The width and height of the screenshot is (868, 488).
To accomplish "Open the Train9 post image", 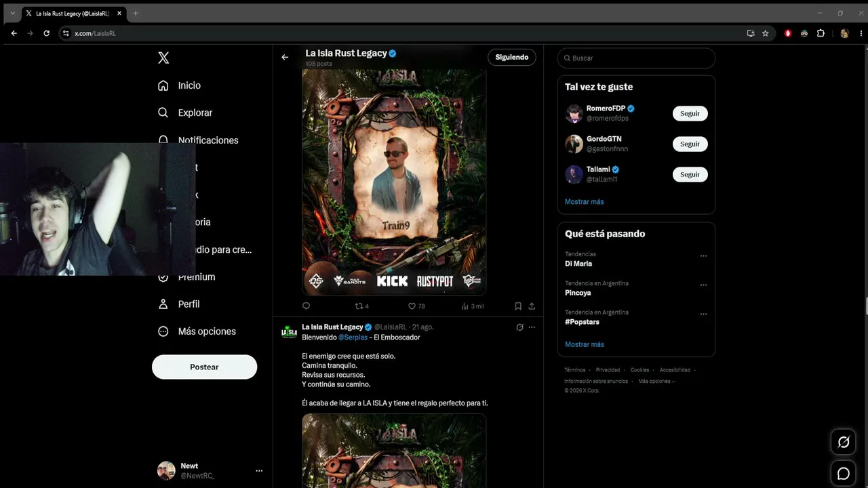I will [x=394, y=182].
